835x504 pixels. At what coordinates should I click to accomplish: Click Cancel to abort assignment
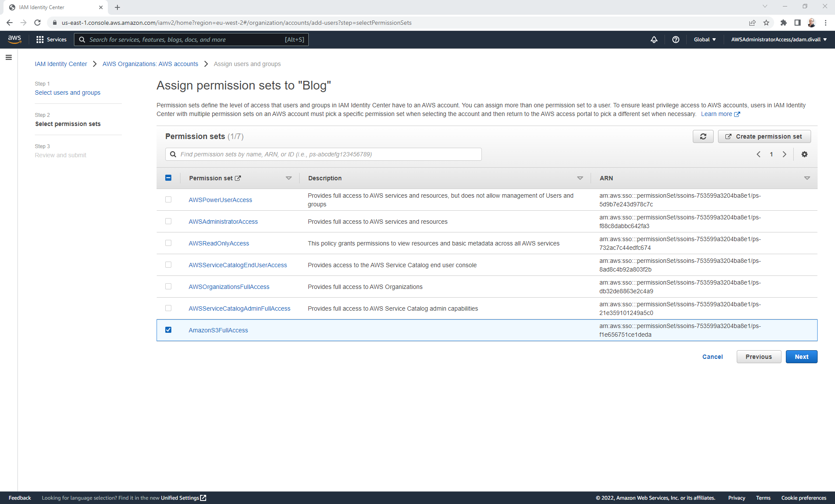pos(712,357)
